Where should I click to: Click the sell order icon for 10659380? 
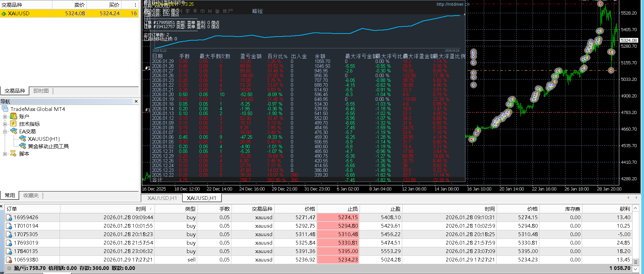pyautogui.click(x=9, y=260)
